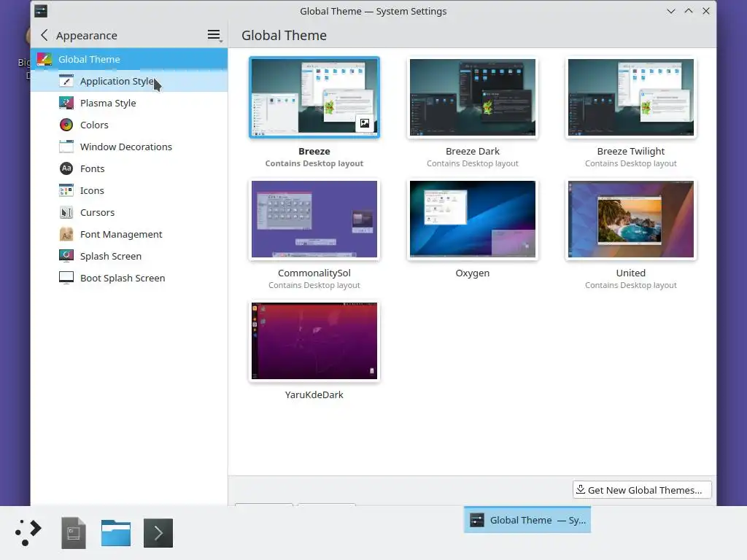
Task: Click Get New Global Themes button
Action: (642, 490)
